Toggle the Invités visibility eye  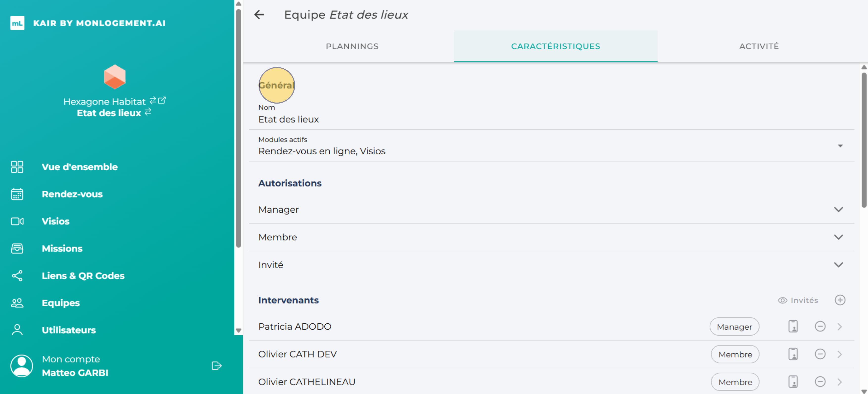tap(782, 300)
